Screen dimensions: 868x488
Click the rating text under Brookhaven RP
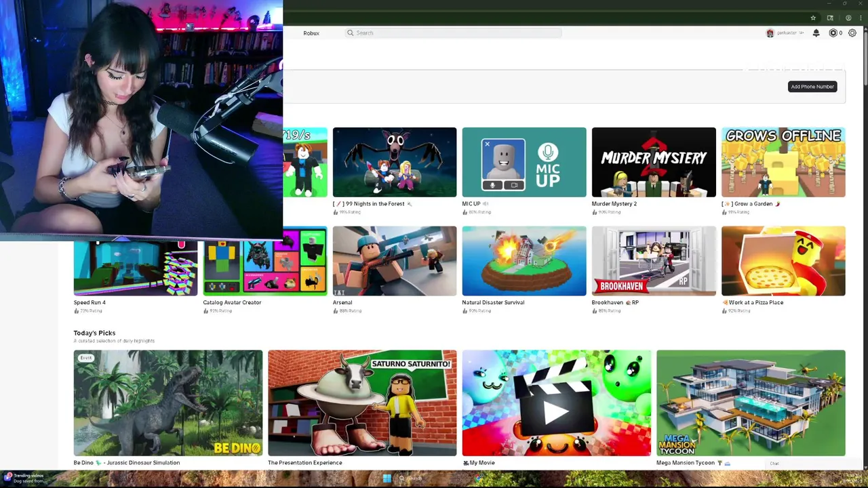pos(609,311)
